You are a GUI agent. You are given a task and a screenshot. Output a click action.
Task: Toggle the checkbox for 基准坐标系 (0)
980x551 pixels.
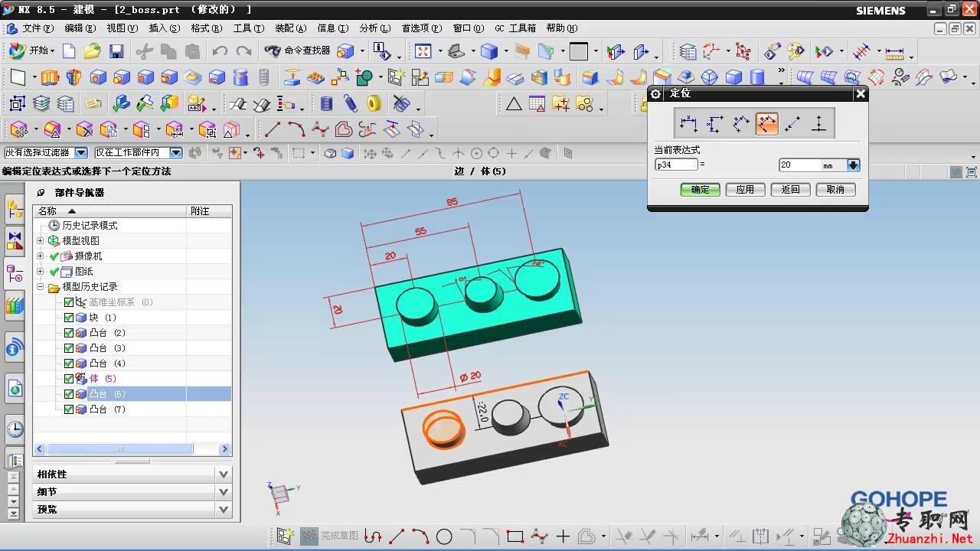tap(69, 302)
